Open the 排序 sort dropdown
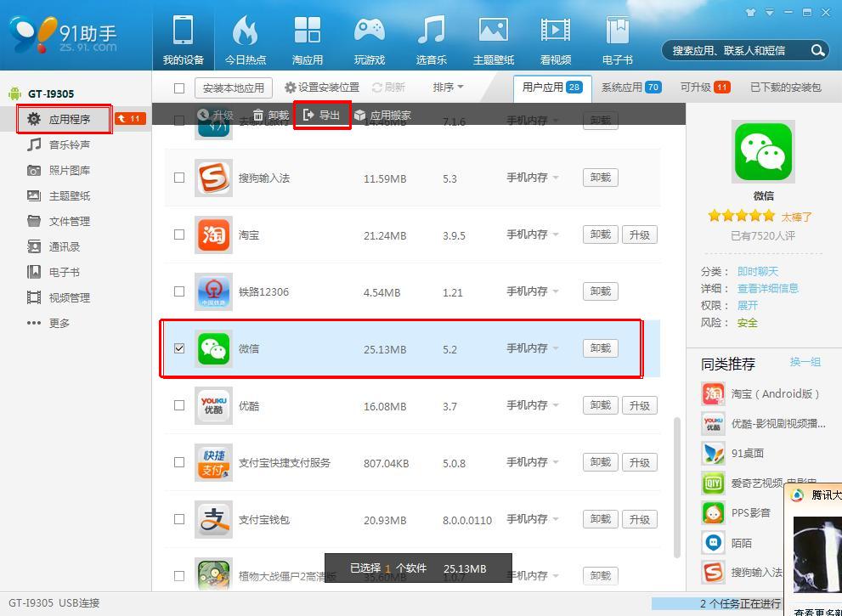The height and width of the screenshot is (616, 842). tap(449, 87)
